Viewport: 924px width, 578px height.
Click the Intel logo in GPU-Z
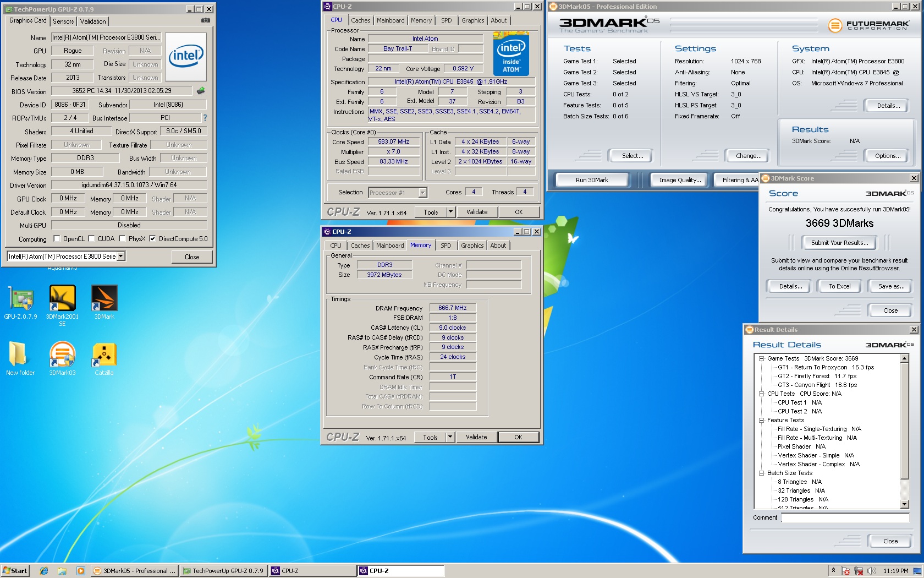click(186, 57)
